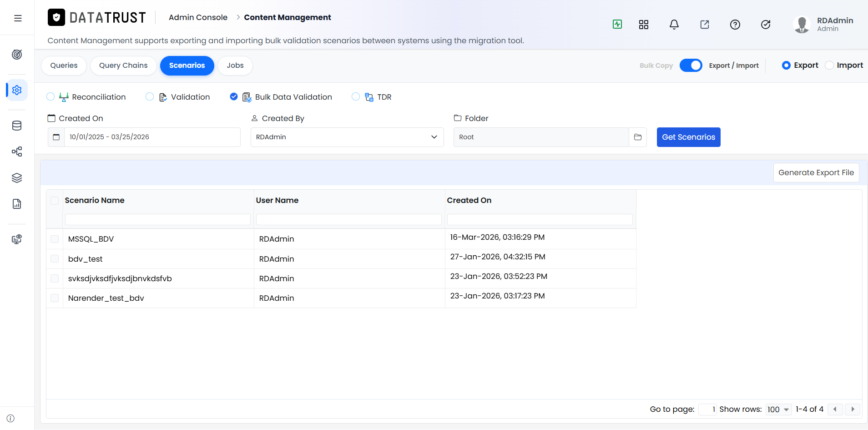Open the layers stack sidebar icon

point(17,178)
